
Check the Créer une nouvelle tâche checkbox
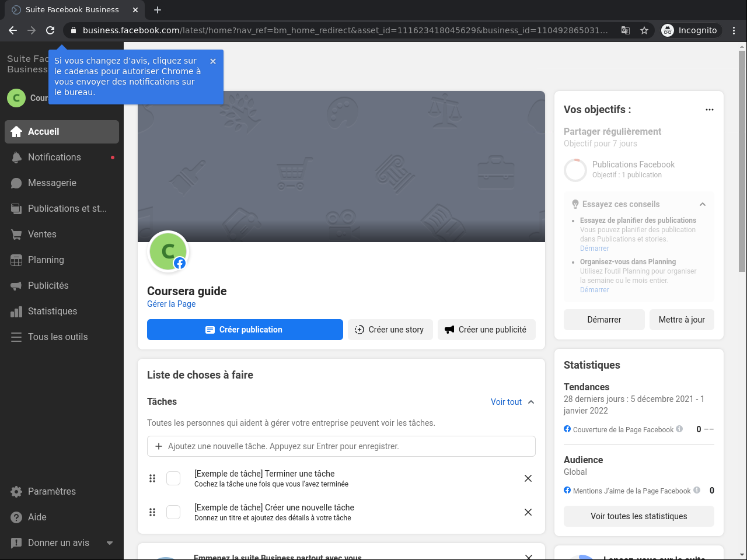173,512
